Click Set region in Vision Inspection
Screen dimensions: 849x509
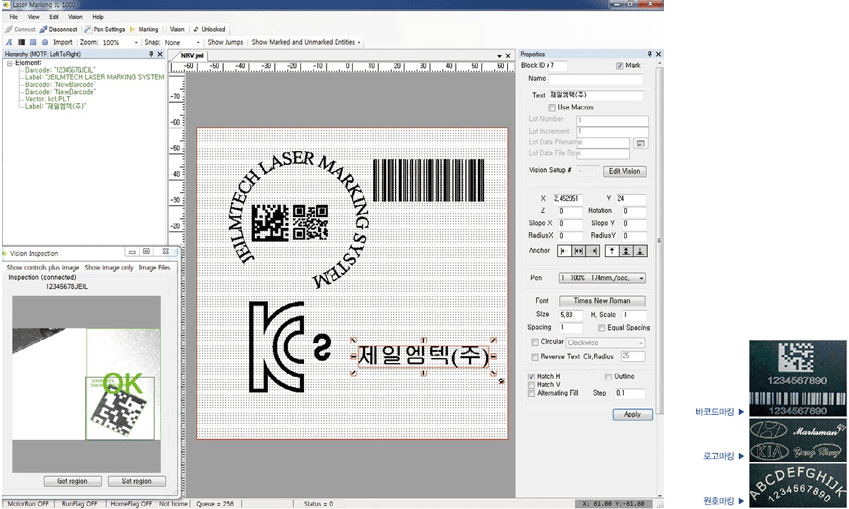tap(136, 481)
